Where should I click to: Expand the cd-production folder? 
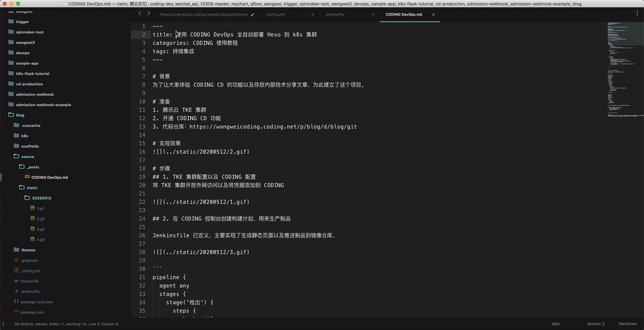(x=11, y=83)
